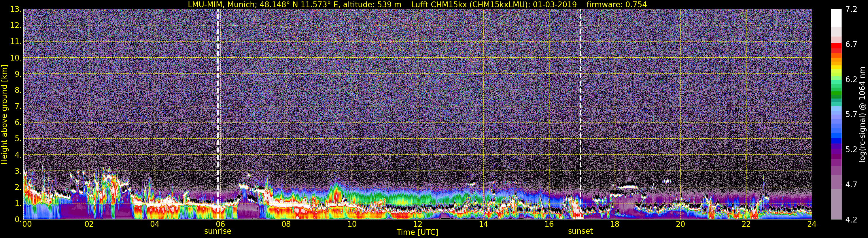868x238 pixels.
Task: Select the firmware: 0.754 text
Action: [x=617, y=4]
